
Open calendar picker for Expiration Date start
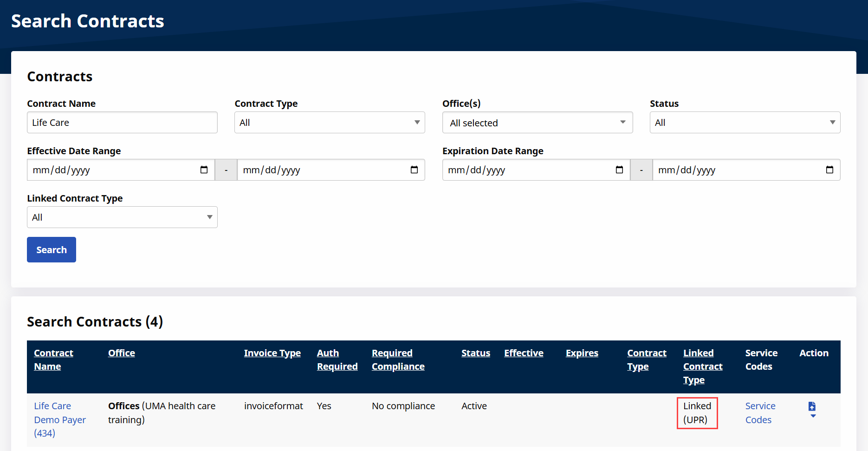[x=619, y=170]
